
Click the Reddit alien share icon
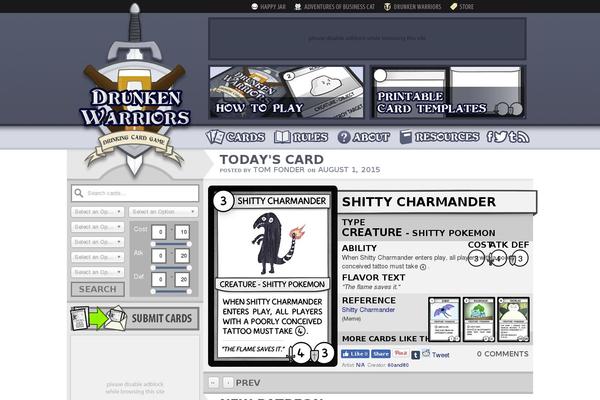[426, 353]
